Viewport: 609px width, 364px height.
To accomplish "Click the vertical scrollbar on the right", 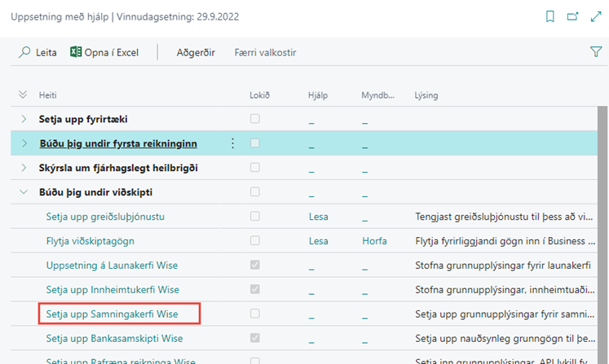I will (603, 228).
